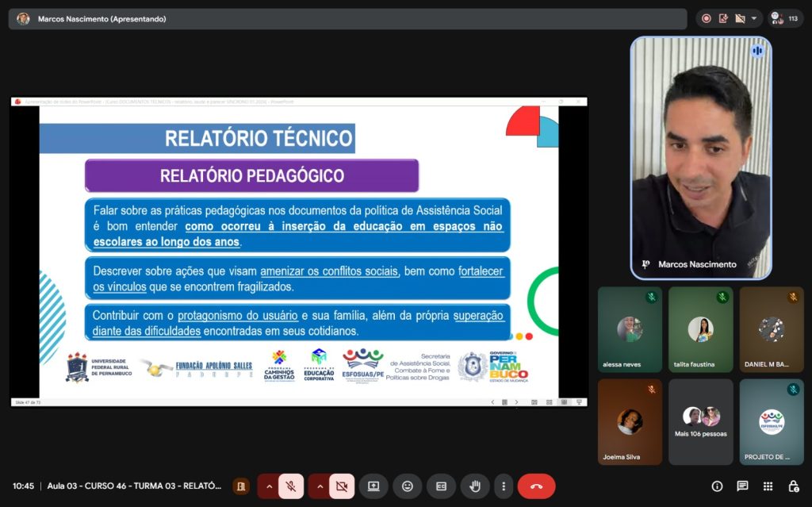This screenshot has width=812, height=507.
Task: Raise your hand in the meeting
Action: pyautogui.click(x=475, y=486)
